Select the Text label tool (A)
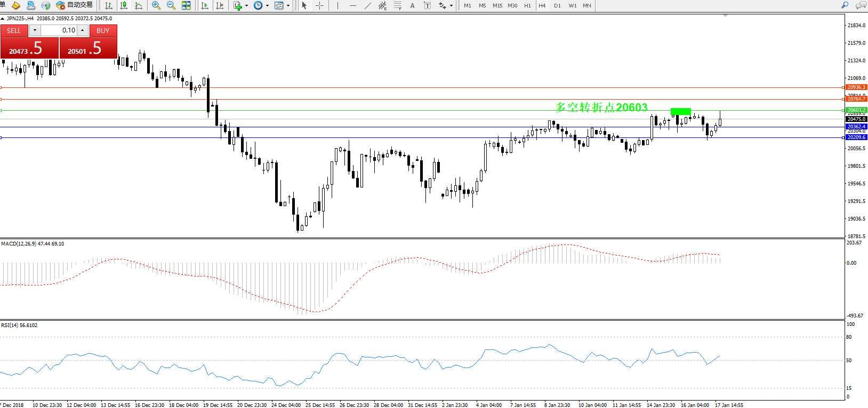The image size is (868, 408). 412,5
